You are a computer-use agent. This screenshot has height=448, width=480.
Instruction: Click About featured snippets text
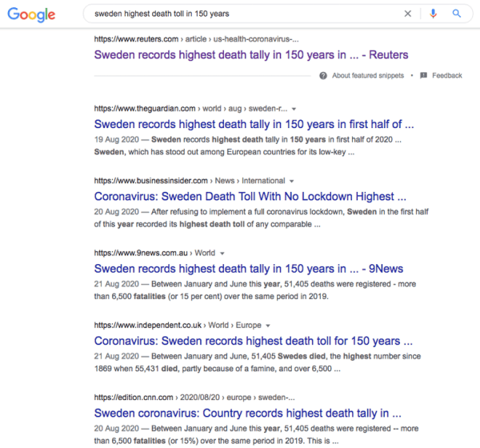click(x=368, y=76)
